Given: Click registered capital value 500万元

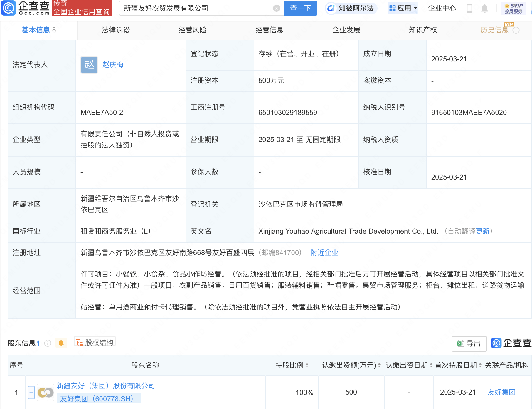Looking at the screenshot, I should click(x=271, y=81).
